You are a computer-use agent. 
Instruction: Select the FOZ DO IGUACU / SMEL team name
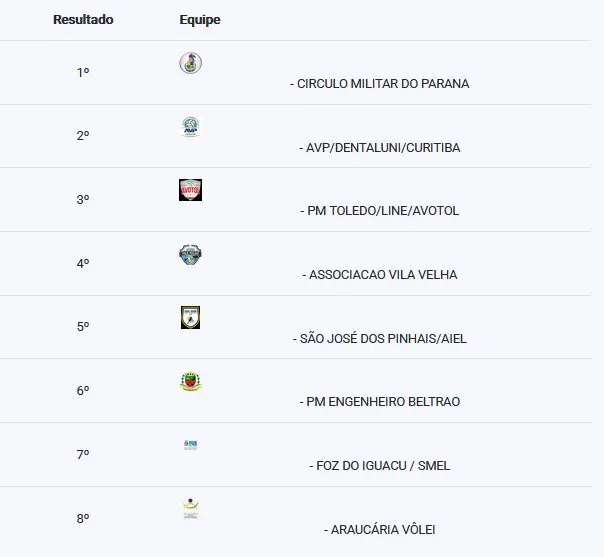(380, 465)
